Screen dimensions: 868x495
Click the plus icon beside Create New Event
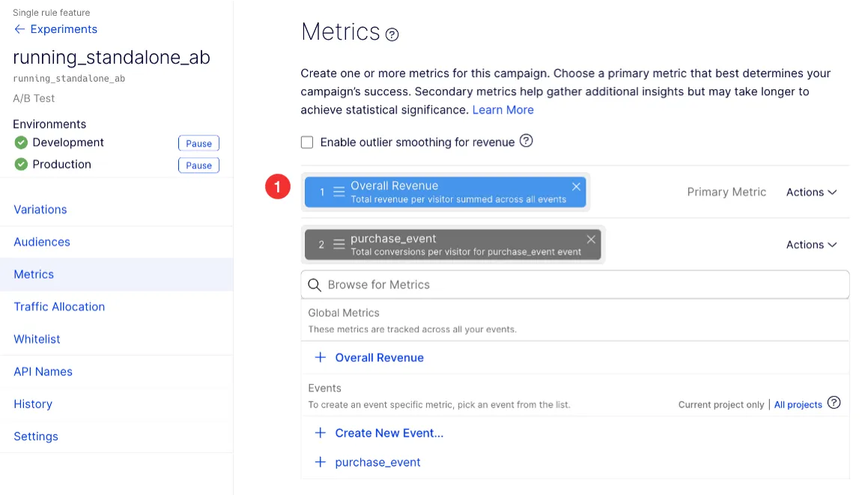point(320,433)
